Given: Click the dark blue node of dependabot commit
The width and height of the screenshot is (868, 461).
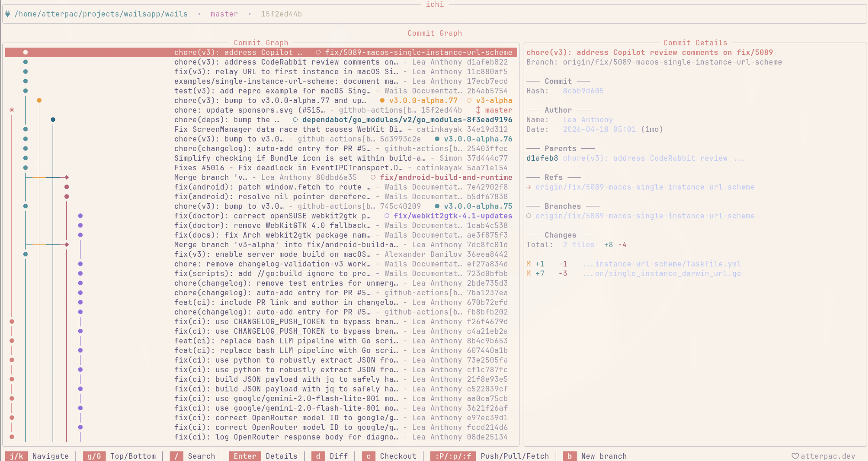Looking at the screenshot, I should pyautogui.click(x=53, y=119).
